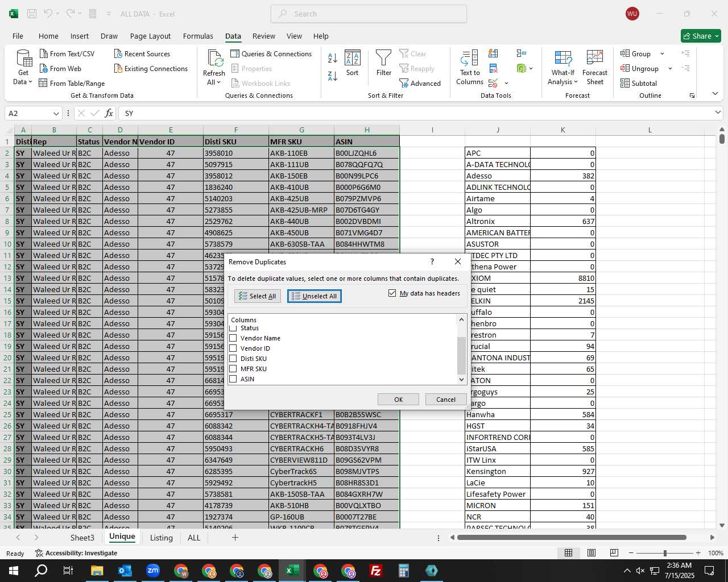Show the Queries & Connections pane
The width and height of the screenshot is (728, 582).
pos(271,53)
